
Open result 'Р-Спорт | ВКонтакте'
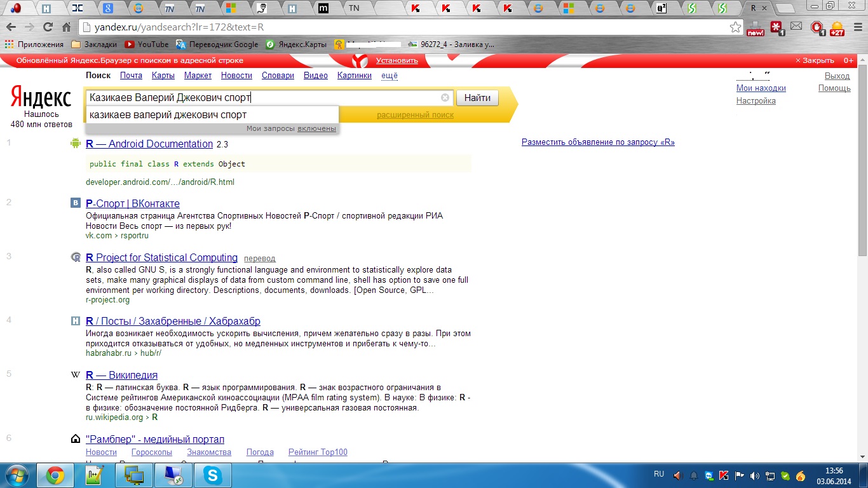(x=133, y=203)
